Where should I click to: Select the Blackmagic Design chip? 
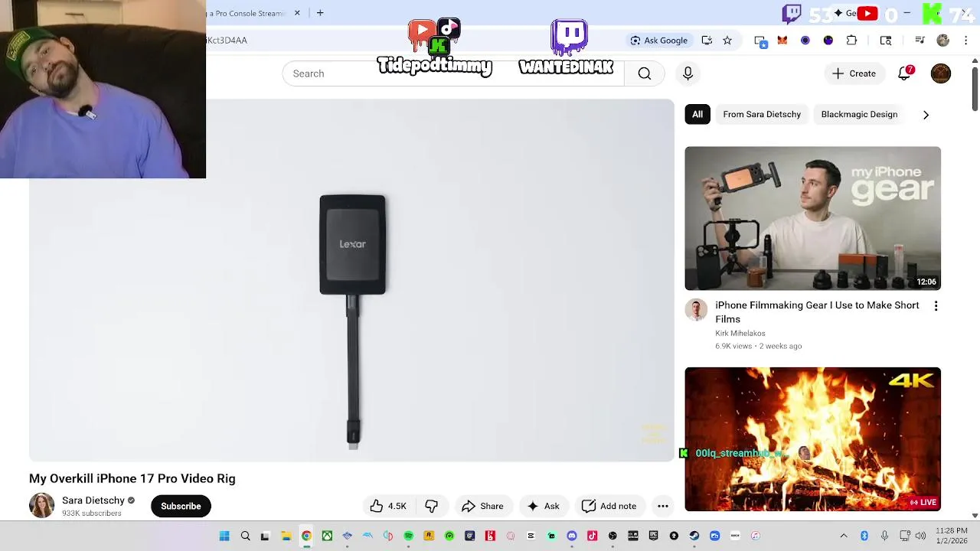pos(859,114)
